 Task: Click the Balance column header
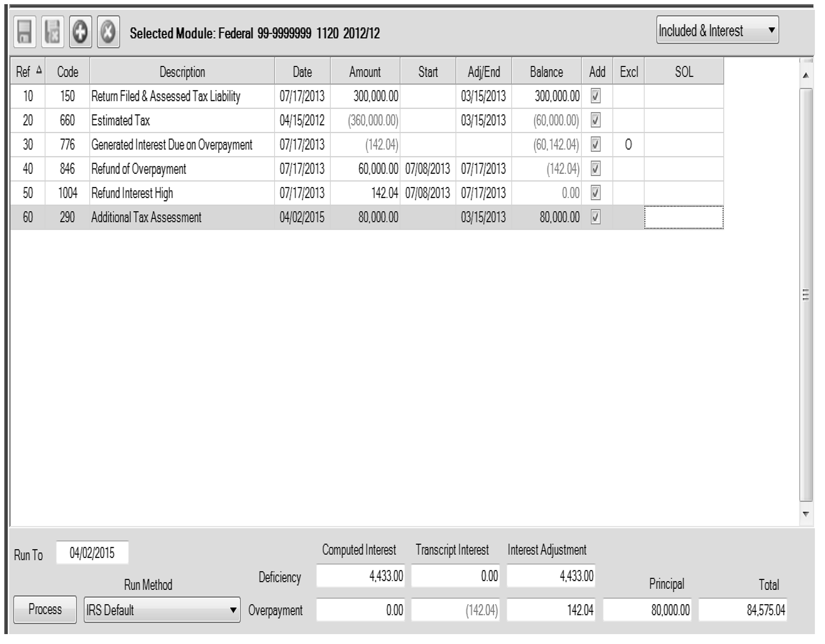click(x=546, y=72)
